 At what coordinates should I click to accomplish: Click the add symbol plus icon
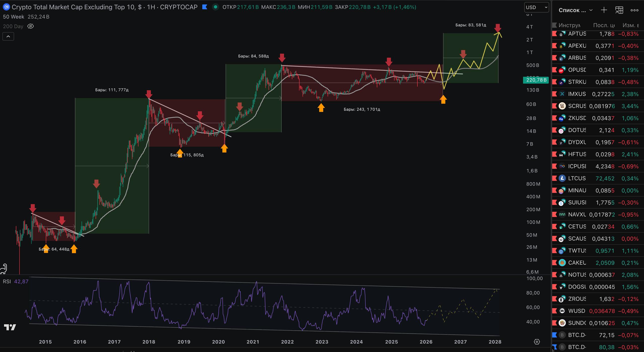click(604, 10)
